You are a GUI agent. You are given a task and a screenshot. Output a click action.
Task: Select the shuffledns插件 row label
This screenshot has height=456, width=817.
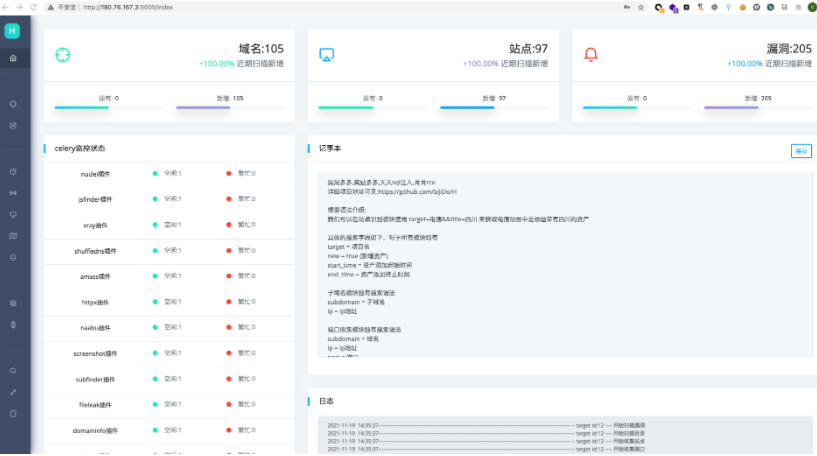point(95,251)
